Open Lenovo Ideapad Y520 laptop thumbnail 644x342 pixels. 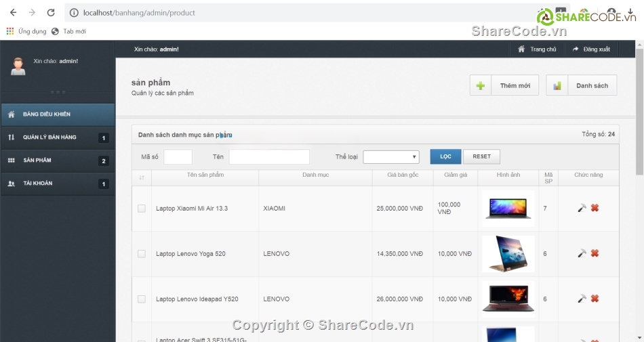click(508, 299)
